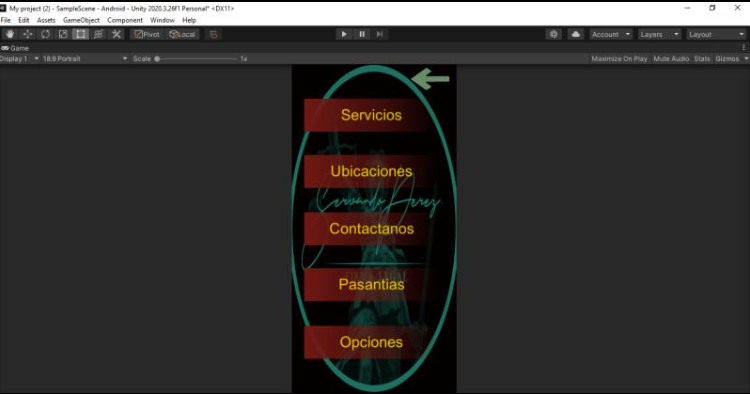Open the Layout dropdown
This screenshot has width=750, height=394.
pos(716,34)
